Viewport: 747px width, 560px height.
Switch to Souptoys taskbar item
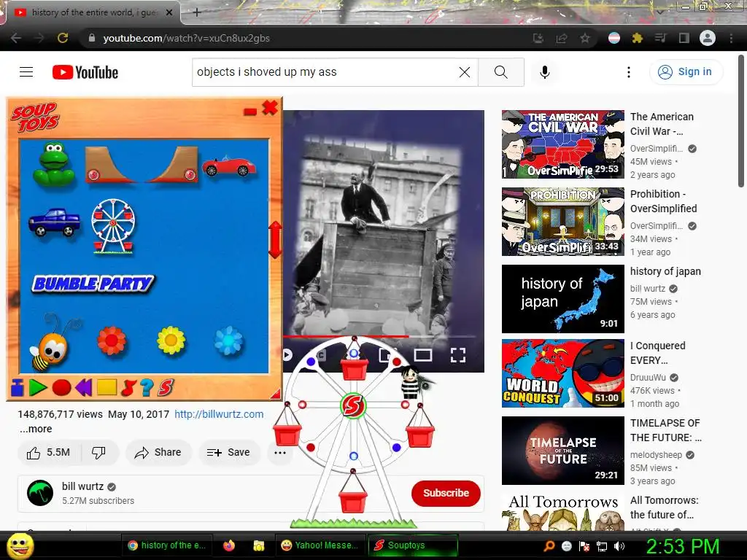(x=413, y=545)
